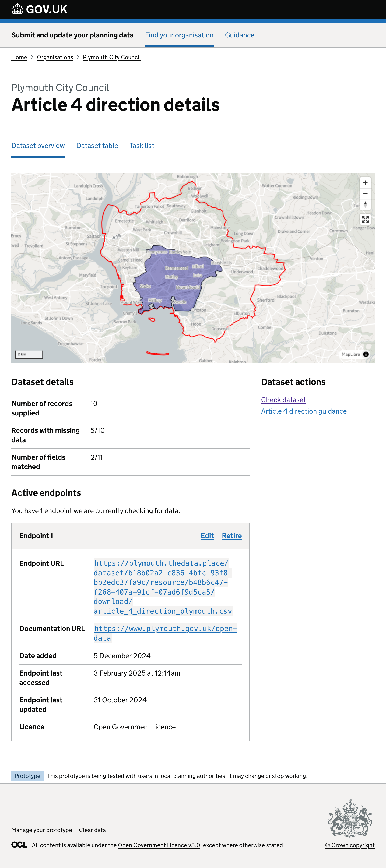Click the OGL logo in footer

[x=19, y=844]
